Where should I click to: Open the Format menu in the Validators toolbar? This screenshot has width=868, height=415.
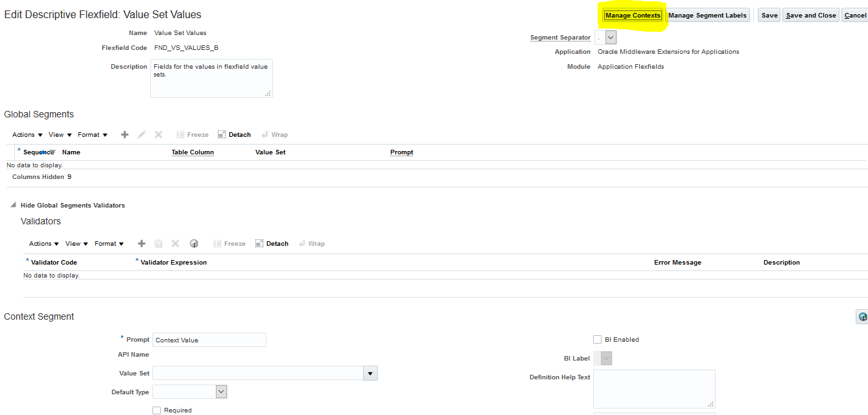coord(109,243)
